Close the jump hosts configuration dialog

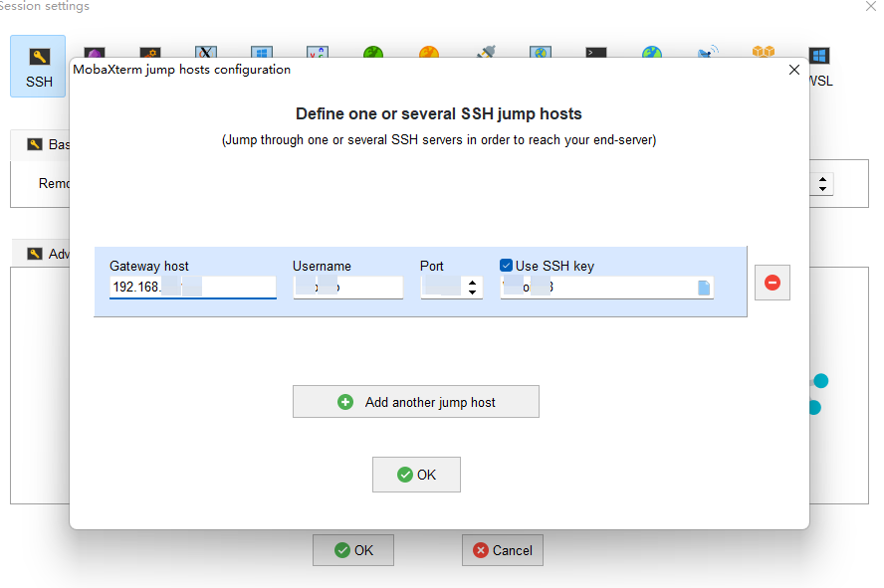[794, 70]
